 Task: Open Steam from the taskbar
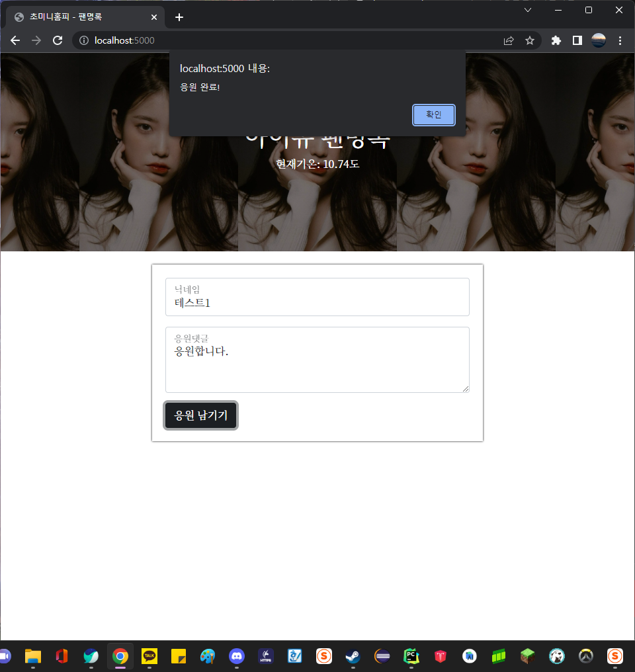pyautogui.click(x=353, y=655)
